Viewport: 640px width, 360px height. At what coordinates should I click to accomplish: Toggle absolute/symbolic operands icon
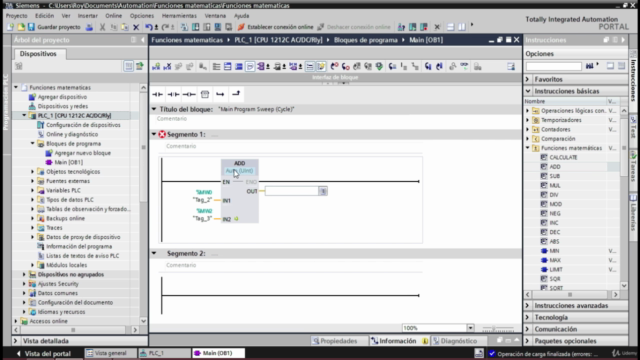click(261, 66)
